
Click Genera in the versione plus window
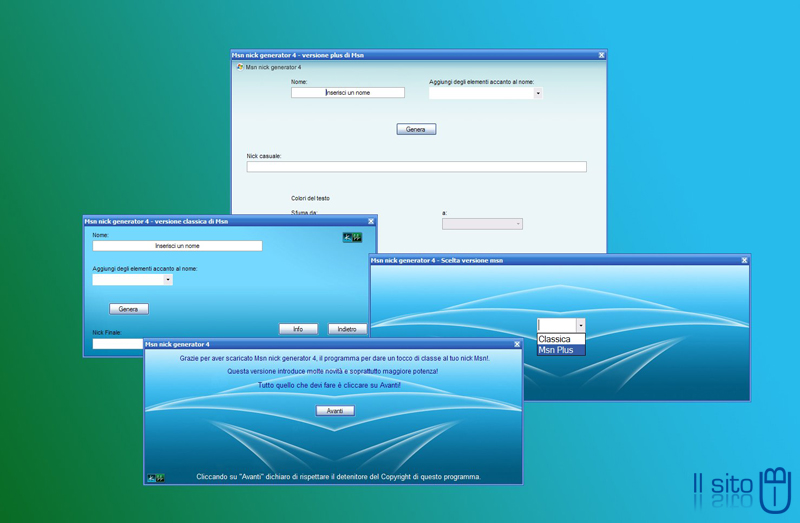[416, 129]
